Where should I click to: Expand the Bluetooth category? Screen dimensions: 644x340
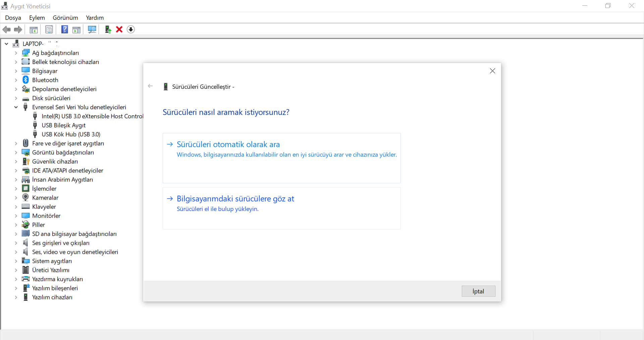(16, 80)
